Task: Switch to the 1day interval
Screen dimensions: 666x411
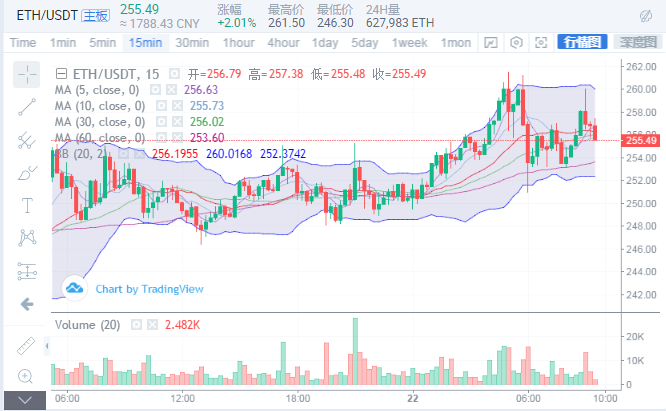Action: pos(325,43)
